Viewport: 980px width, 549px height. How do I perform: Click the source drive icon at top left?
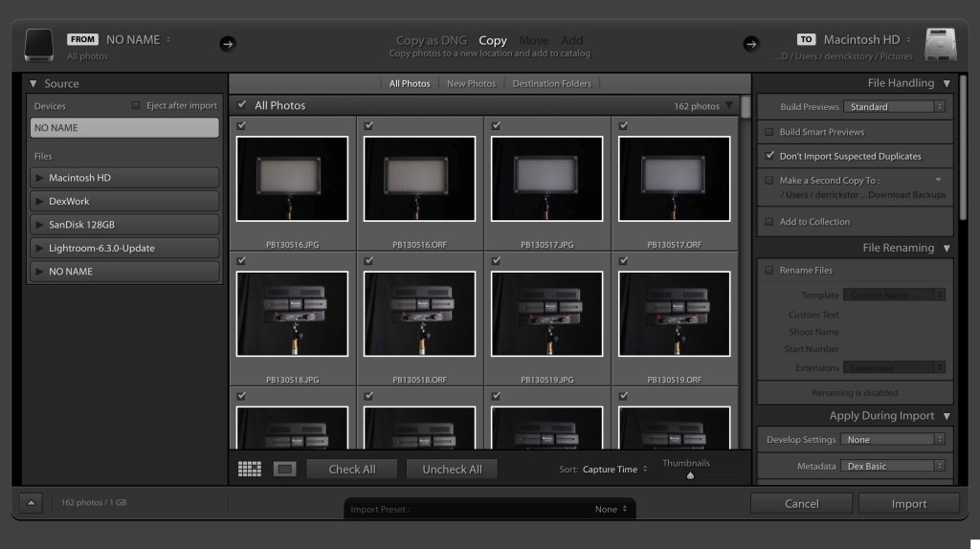(39, 44)
